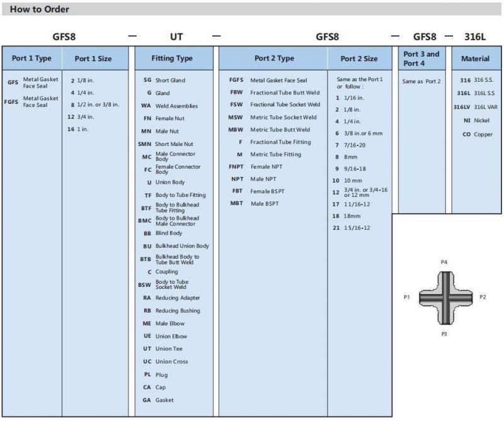
Task: Select Port 1 size 3/4 in.
Action: pos(81,117)
